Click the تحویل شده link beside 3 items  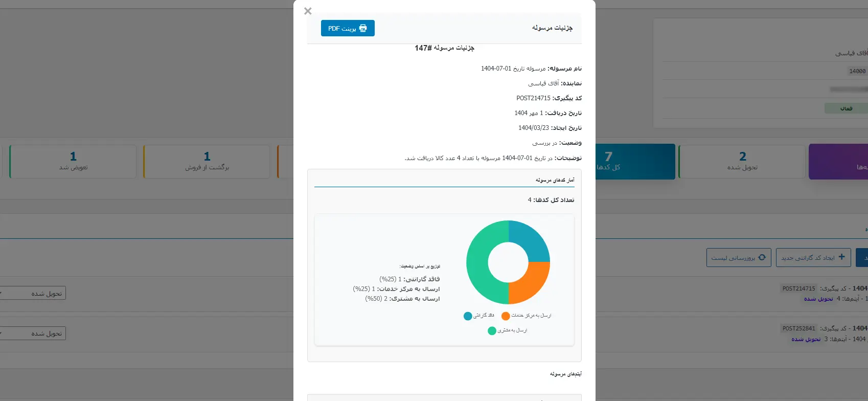click(x=806, y=339)
